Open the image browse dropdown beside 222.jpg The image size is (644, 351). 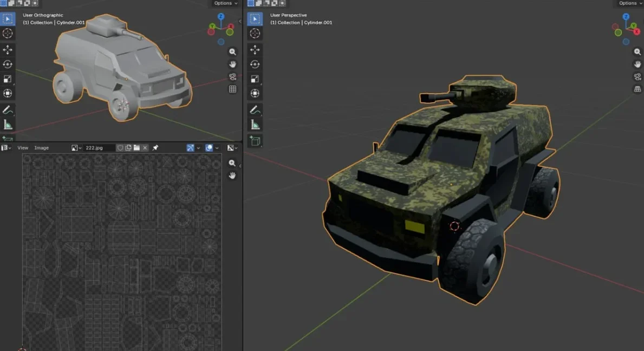tap(76, 148)
